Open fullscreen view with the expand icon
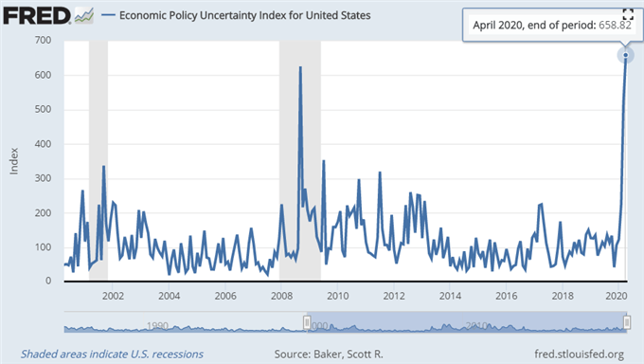Image resolution: width=644 pixels, height=364 pixels. pos(628,14)
